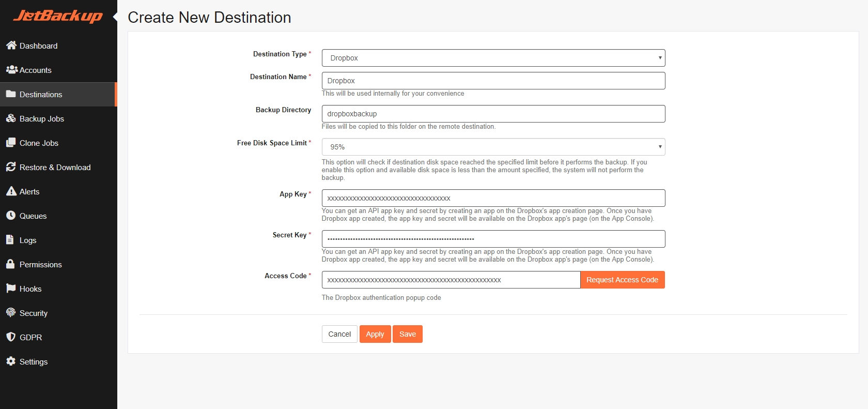Viewport: 868px width, 409px height.
Task: Click the Destinations folder icon
Action: coord(11,94)
